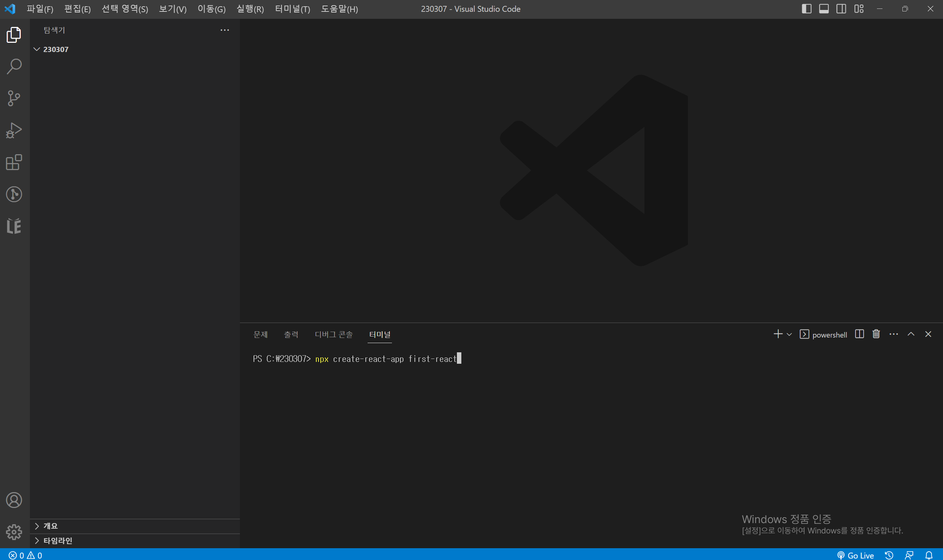Open new terminal profile dropdown arrow
Image resolution: width=943 pixels, height=560 pixels.
[x=789, y=334]
